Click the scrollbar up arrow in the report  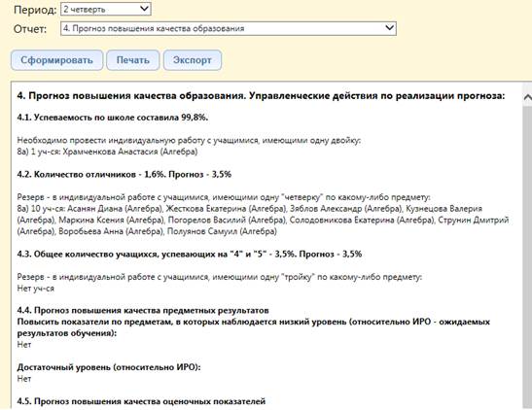(x=527, y=97)
